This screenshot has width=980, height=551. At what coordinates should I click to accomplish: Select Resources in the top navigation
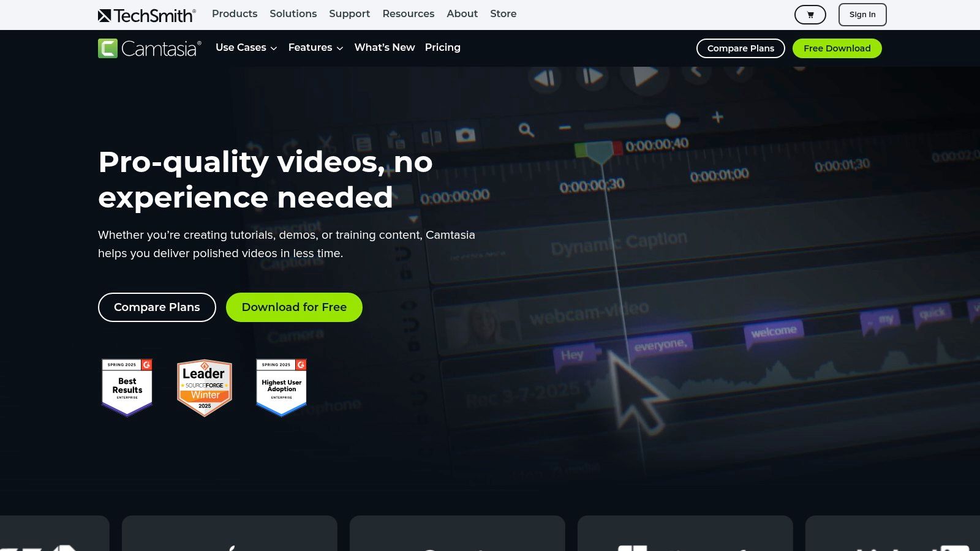(408, 14)
